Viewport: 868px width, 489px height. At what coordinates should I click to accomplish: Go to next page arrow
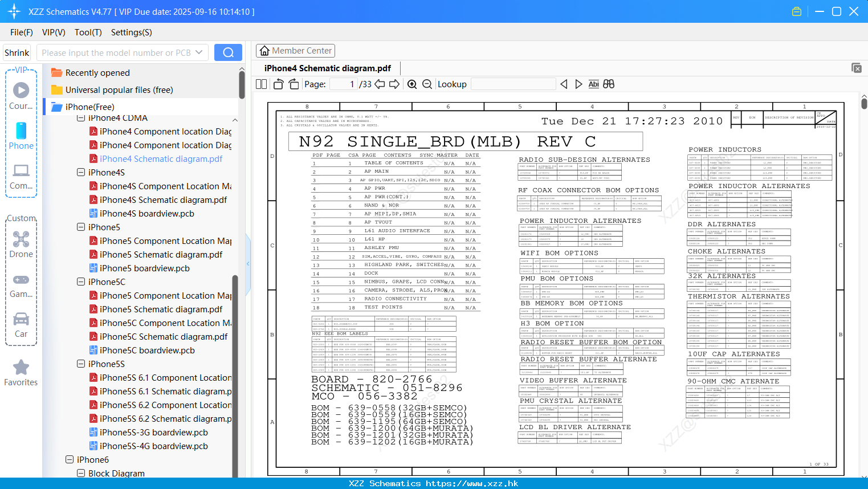[x=394, y=84]
